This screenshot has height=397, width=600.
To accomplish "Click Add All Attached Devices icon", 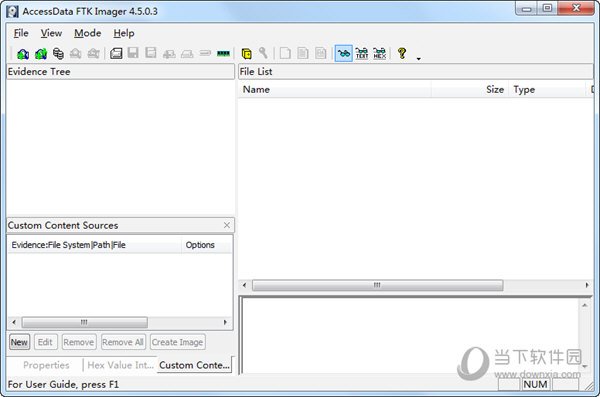I will tap(41, 54).
